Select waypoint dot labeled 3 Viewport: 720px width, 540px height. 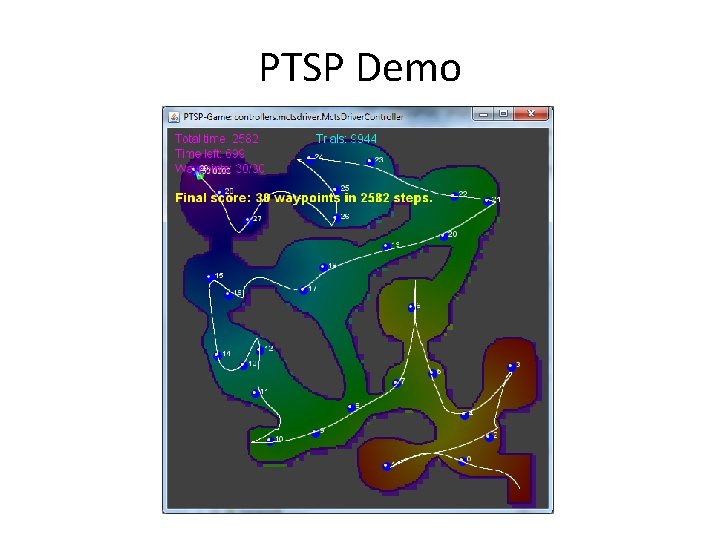[x=512, y=366]
